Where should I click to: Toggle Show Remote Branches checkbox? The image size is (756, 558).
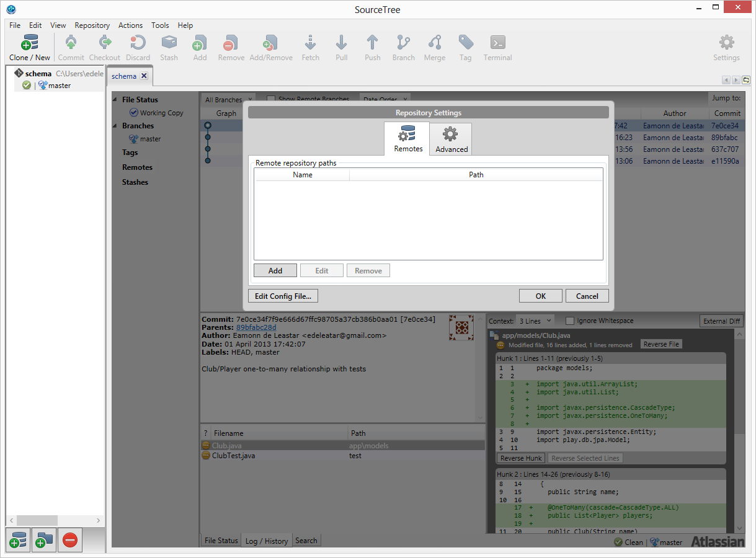[x=271, y=99]
